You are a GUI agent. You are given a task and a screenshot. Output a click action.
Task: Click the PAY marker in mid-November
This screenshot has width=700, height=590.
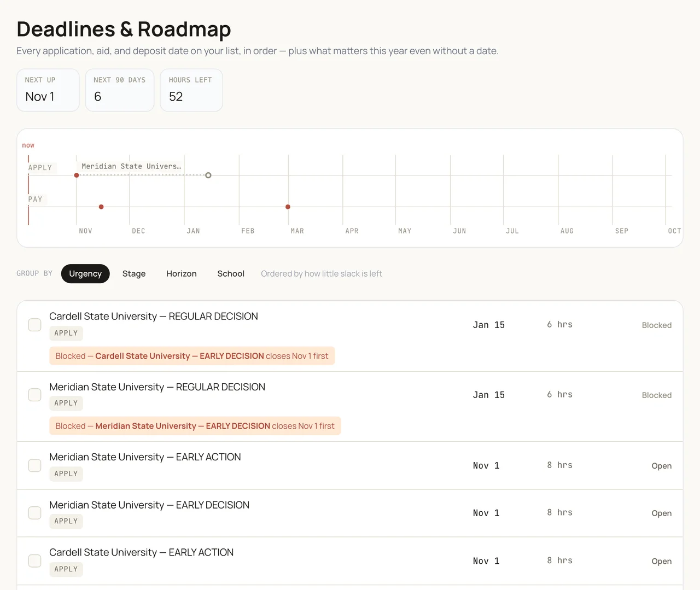(x=101, y=207)
